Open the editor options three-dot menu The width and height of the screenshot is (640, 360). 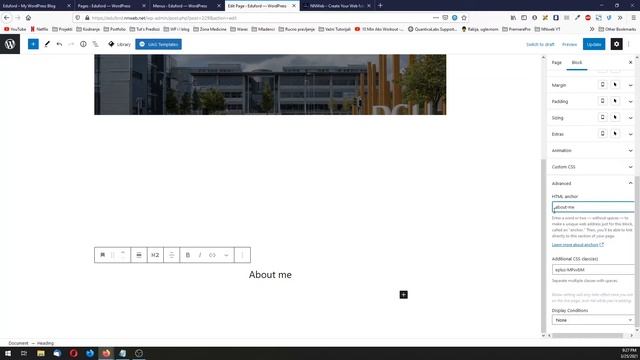tap(629, 44)
